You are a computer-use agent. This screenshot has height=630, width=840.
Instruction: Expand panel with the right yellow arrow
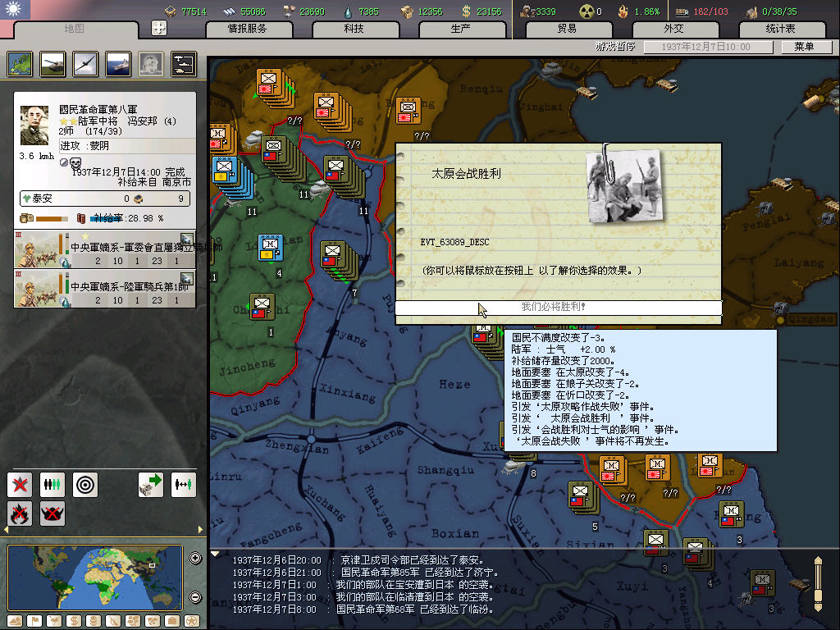click(x=201, y=531)
